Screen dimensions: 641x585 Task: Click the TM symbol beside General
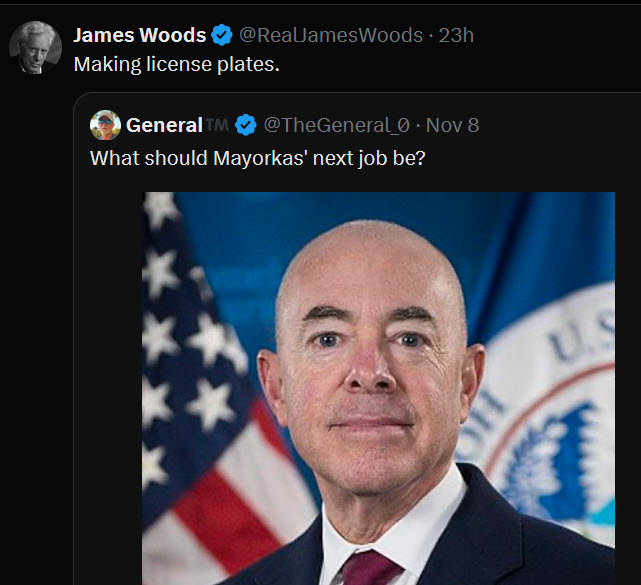[x=217, y=124]
